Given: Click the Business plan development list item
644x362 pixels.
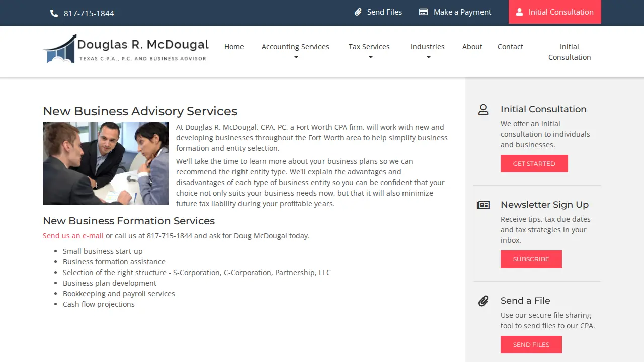Looking at the screenshot, I should (110, 283).
